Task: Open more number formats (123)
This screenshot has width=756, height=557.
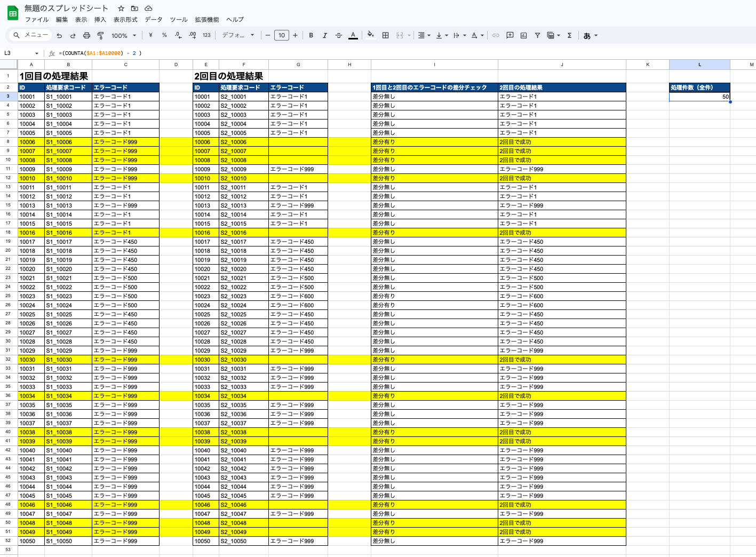Action: point(206,35)
